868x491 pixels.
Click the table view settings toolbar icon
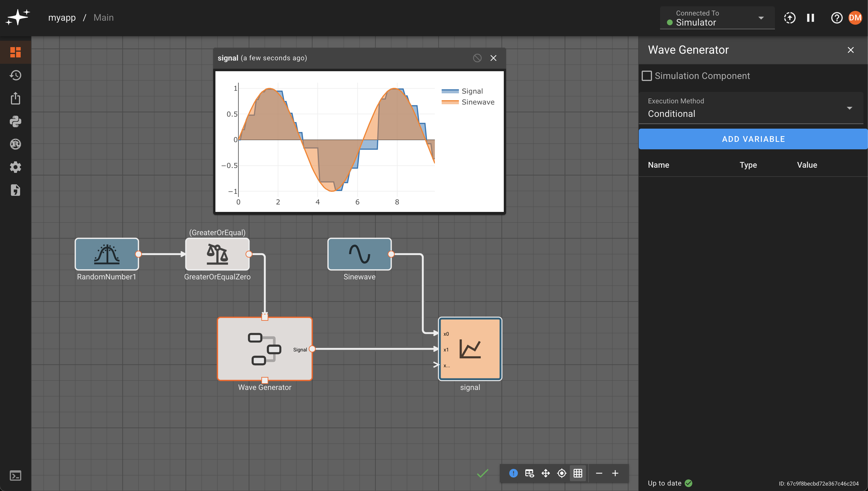coord(529,473)
